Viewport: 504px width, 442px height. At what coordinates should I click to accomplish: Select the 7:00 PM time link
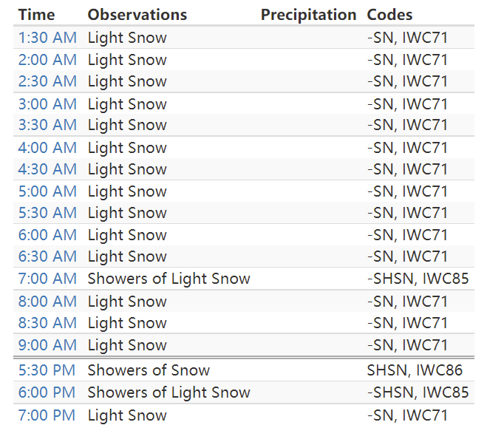click(47, 415)
